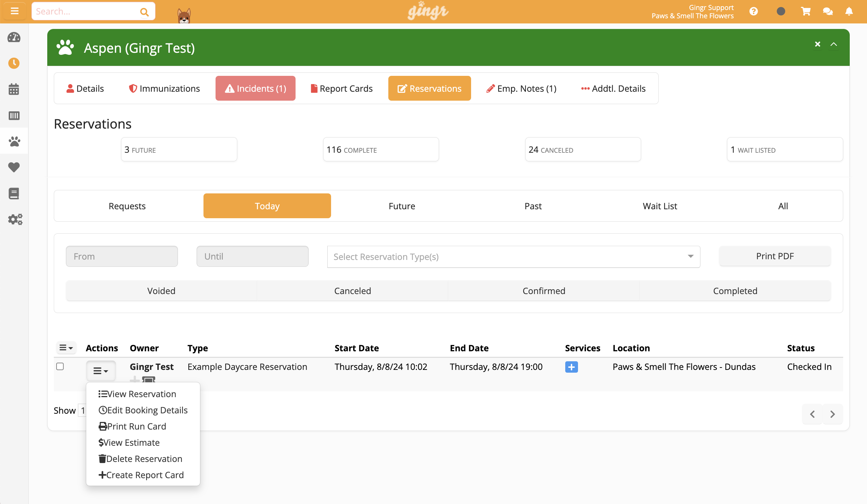Open the help question mark icon
Image resolution: width=867 pixels, height=504 pixels.
(754, 11)
